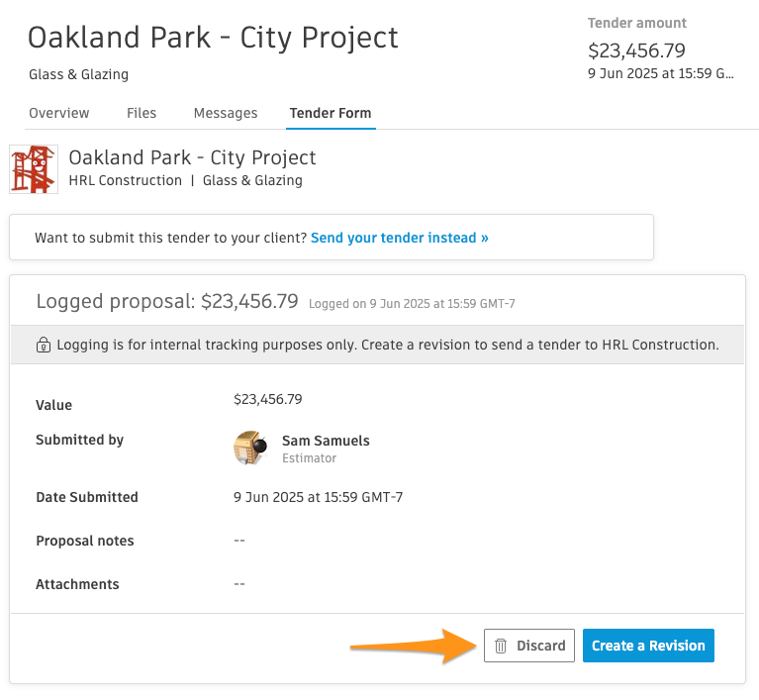This screenshot has height=700, width=759.
Task: Click the lock icon in logging notice
Action: [44, 345]
